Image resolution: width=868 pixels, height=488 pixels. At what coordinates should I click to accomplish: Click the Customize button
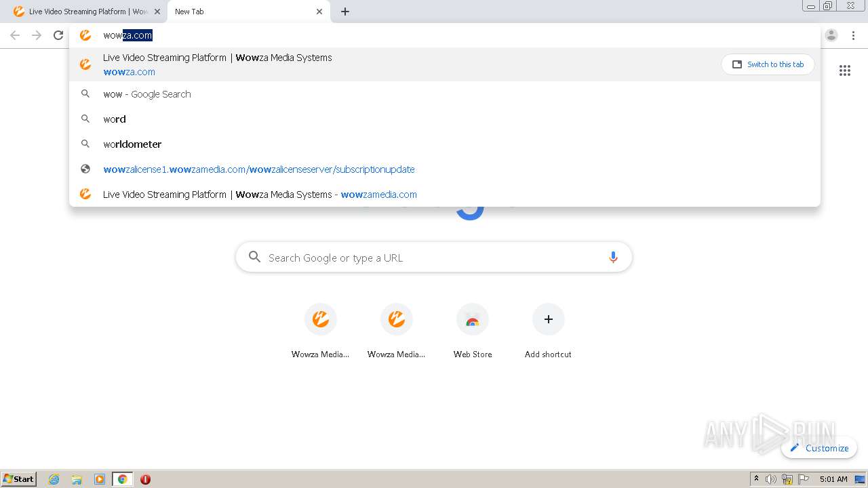[x=819, y=448]
